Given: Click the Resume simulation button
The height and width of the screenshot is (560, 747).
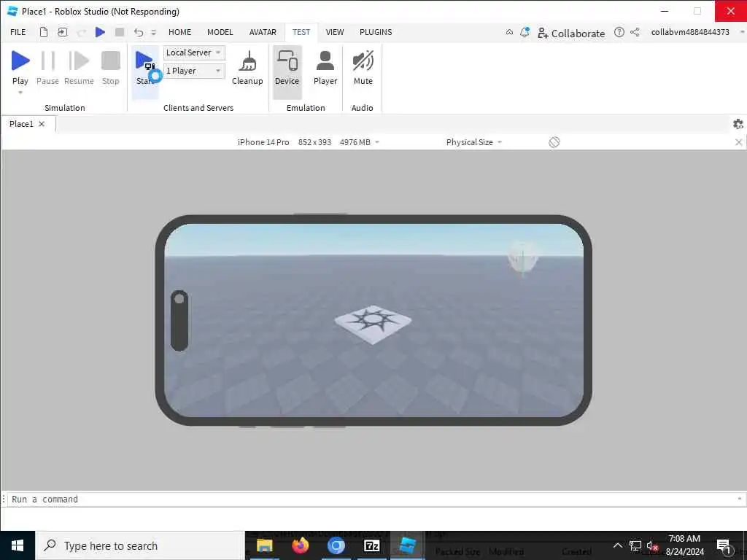Looking at the screenshot, I should [79, 68].
